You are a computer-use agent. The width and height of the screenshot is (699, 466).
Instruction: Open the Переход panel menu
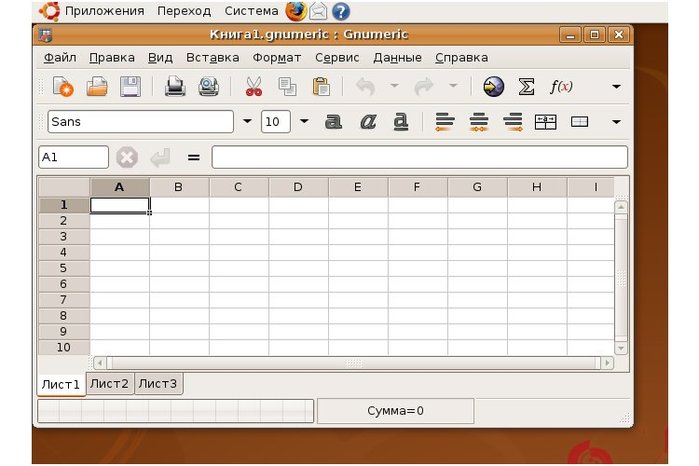pyautogui.click(x=184, y=11)
